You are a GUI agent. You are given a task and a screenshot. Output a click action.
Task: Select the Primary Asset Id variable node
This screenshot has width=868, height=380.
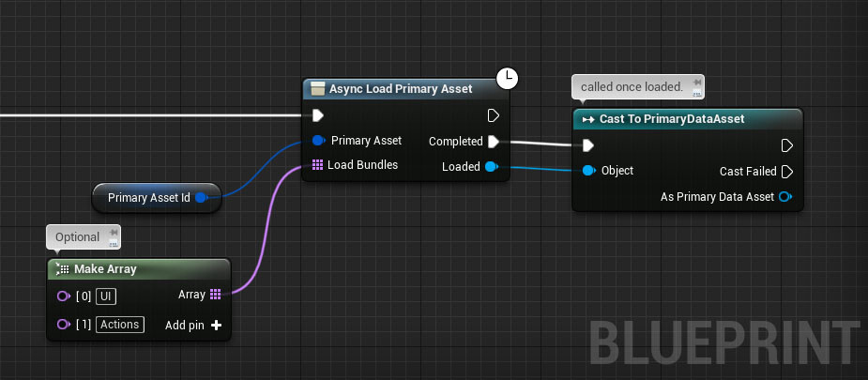click(x=148, y=198)
